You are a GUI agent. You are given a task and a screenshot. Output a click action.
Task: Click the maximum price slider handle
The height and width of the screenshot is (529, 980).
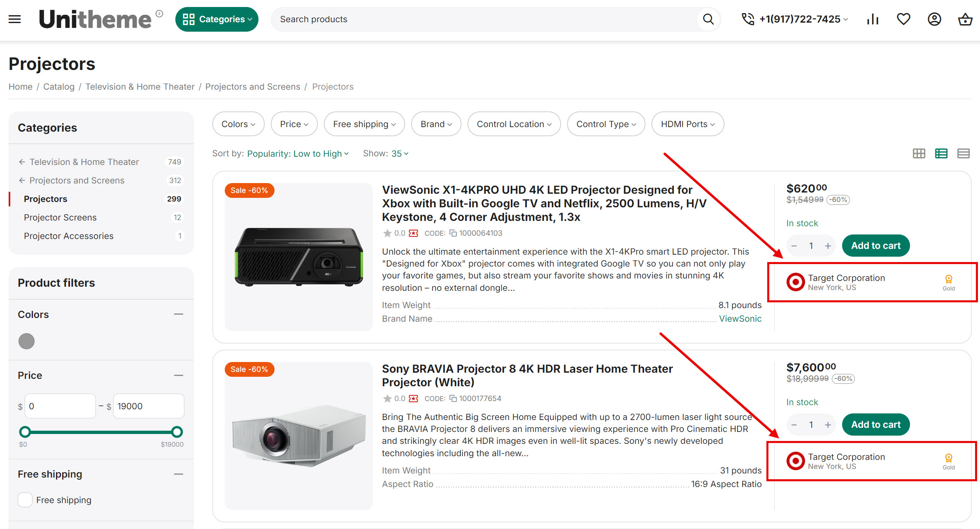point(177,432)
